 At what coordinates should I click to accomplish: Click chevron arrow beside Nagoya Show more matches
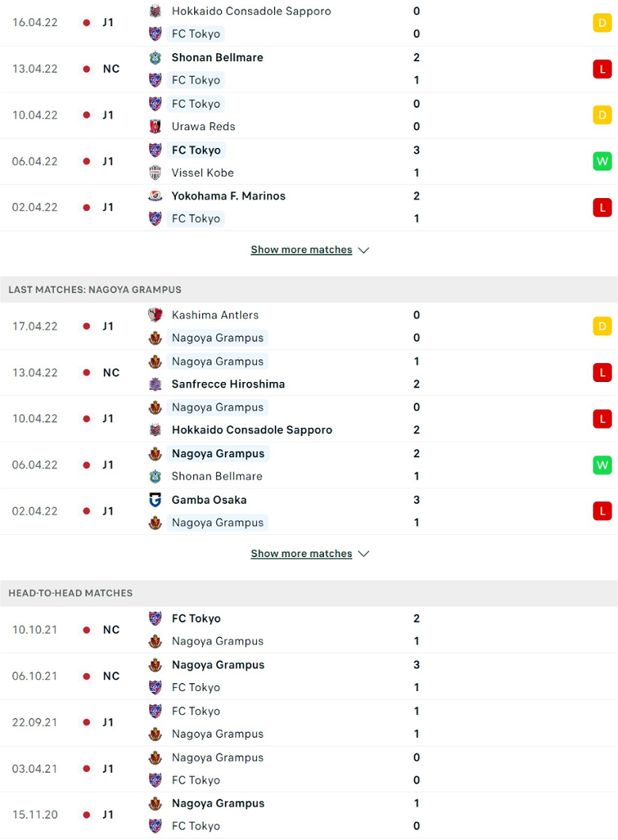(x=364, y=554)
